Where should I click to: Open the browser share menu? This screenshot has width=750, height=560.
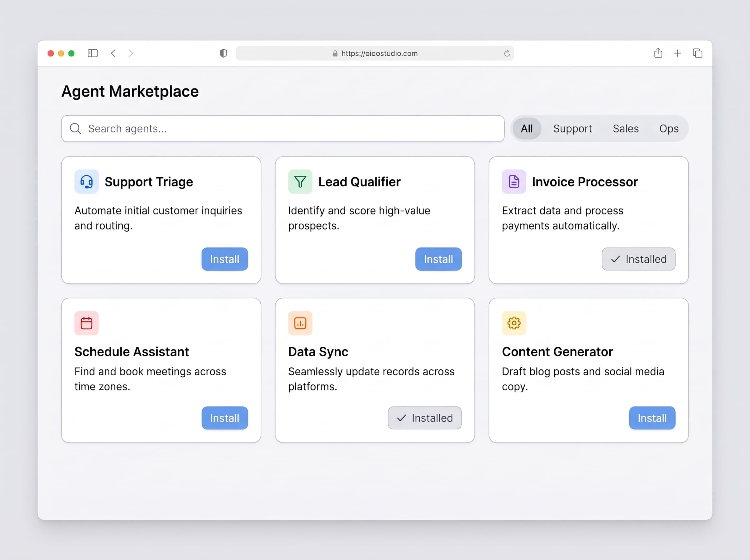658,53
